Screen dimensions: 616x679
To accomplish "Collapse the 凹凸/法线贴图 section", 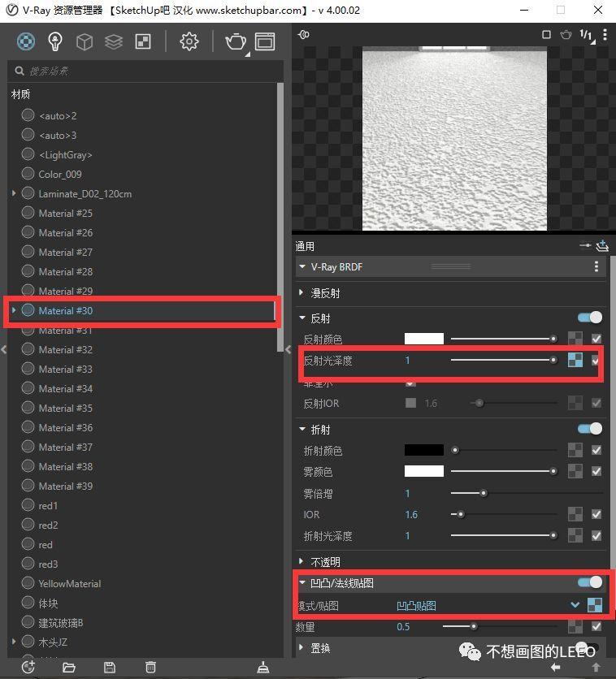I will pos(302,583).
